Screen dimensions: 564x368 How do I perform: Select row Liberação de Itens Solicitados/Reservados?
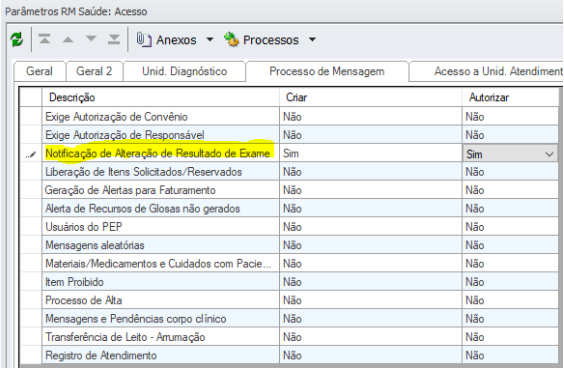pos(160,172)
